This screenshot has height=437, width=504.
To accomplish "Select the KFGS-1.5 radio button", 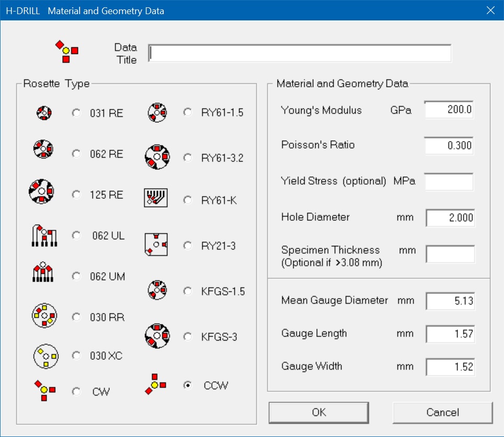I will [x=187, y=291].
